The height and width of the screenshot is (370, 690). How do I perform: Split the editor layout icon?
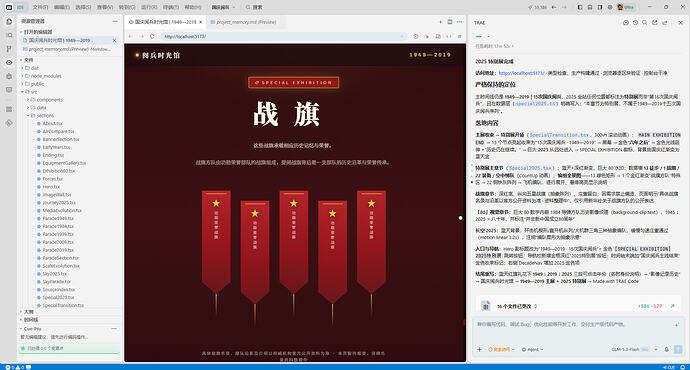[x=450, y=22]
